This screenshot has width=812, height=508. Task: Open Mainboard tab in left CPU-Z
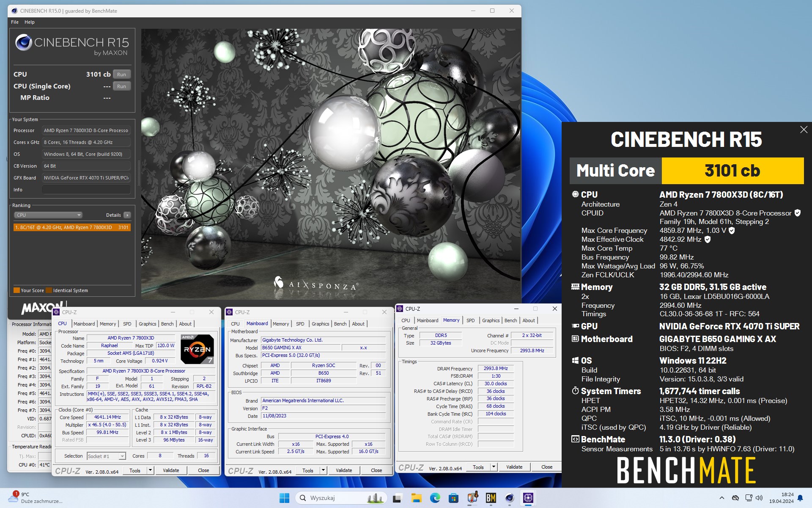point(84,324)
